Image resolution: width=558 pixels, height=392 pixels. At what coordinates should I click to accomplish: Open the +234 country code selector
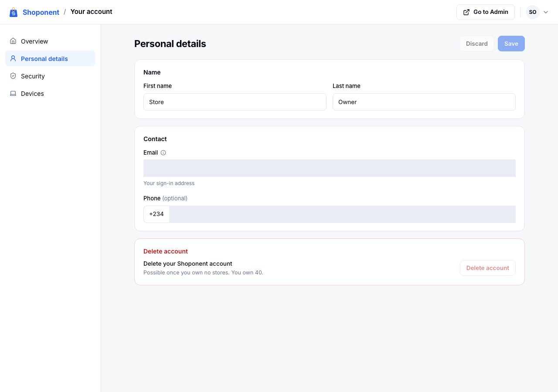[x=157, y=214]
